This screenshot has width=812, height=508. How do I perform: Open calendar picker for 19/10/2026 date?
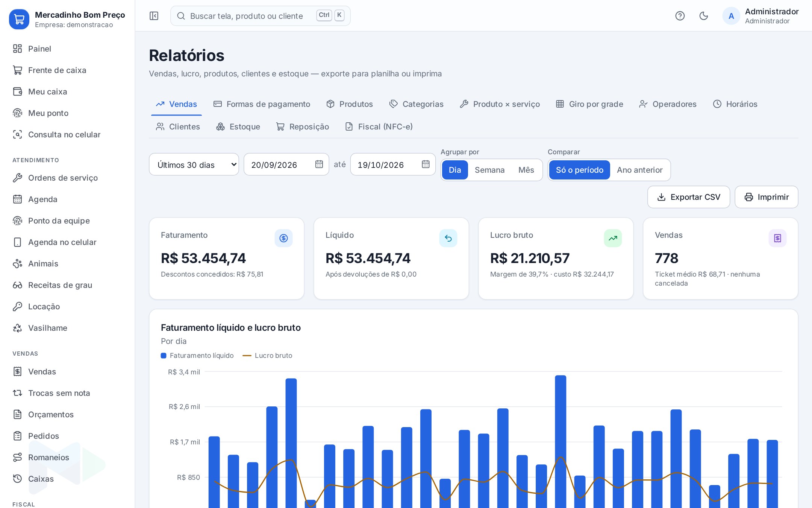point(426,164)
